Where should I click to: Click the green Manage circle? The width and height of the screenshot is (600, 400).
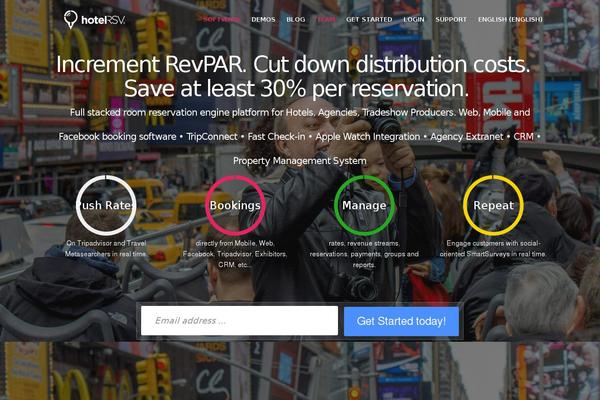coord(364,206)
